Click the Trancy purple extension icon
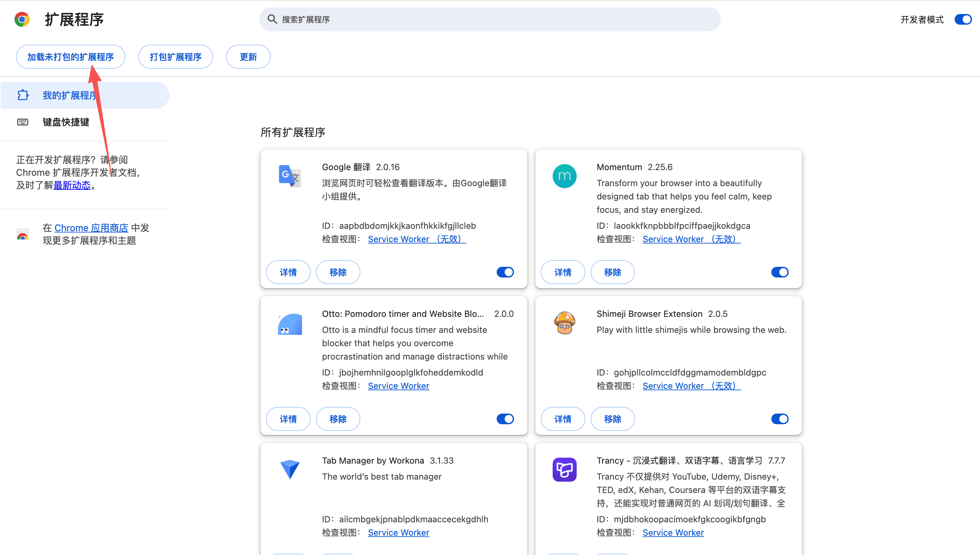This screenshot has height=555, width=980. [564, 469]
